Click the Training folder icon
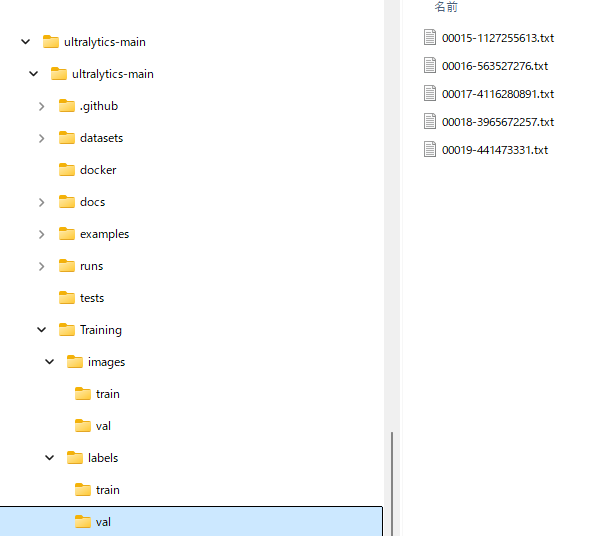 point(67,330)
